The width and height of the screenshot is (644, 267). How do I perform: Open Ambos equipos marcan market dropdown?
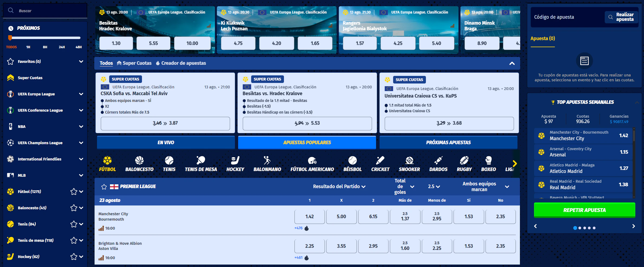pyautogui.click(x=486, y=186)
